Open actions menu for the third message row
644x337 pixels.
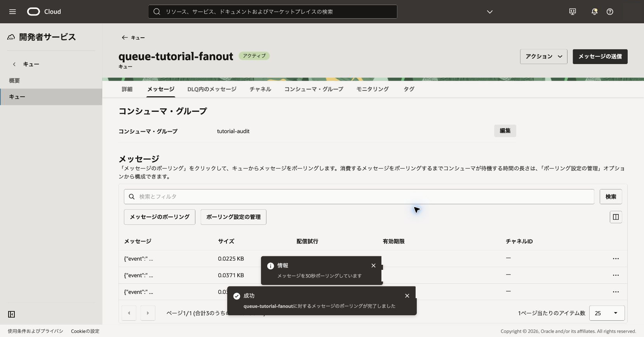(616, 292)
